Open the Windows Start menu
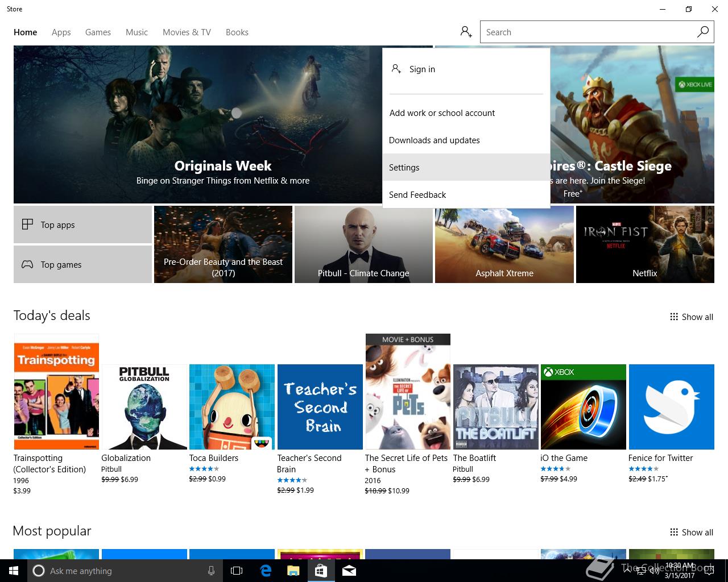This screenshot has height=582, width=728. [x=14, y=571]
